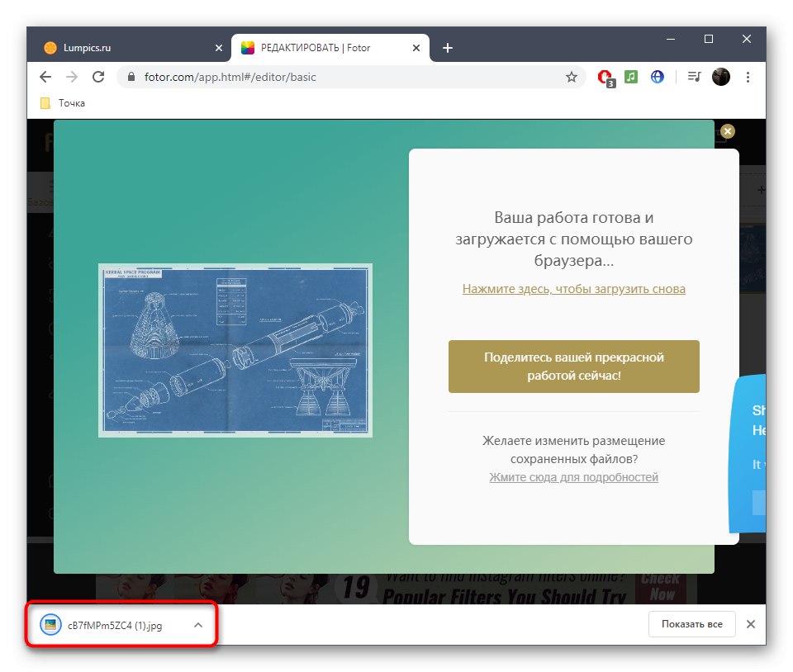Open a new browser tab with plus button
This screenshot has width=793, height=672.
tap(447, 48)
